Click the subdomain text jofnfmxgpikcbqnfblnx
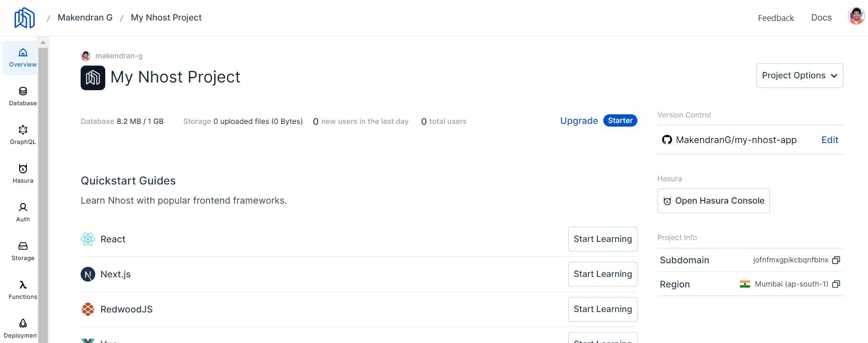Screen dimensions: 868x343 click(x=791, y=260)
